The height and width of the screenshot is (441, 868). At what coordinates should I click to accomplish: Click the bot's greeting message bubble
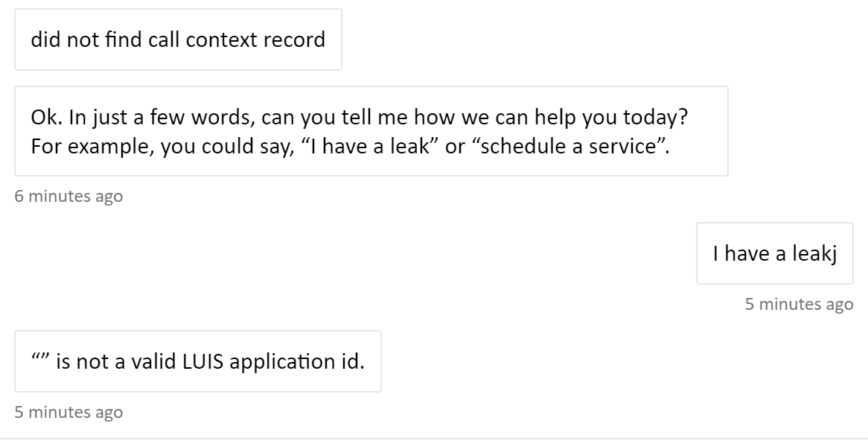pyautogui.click(x=372, y=132)
